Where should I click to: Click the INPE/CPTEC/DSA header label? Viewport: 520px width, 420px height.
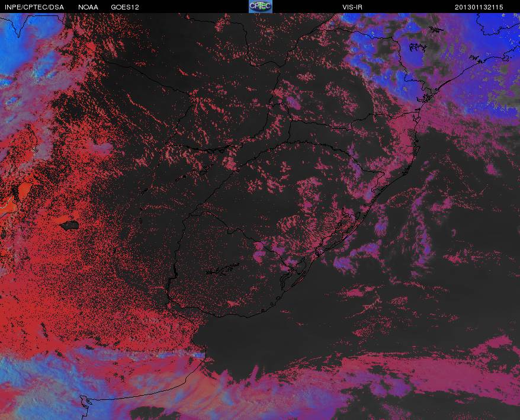pyautogui.click(x=34, y=7)
